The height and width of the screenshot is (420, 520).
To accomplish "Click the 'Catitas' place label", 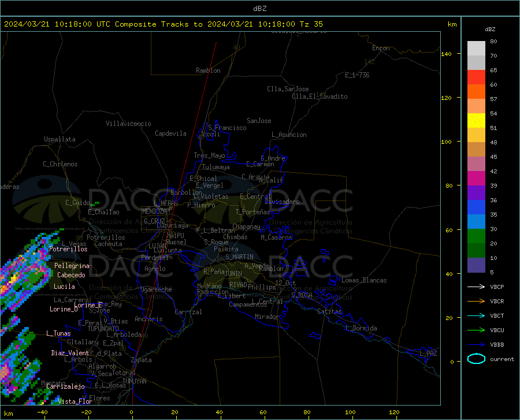I will click(329, 311).
